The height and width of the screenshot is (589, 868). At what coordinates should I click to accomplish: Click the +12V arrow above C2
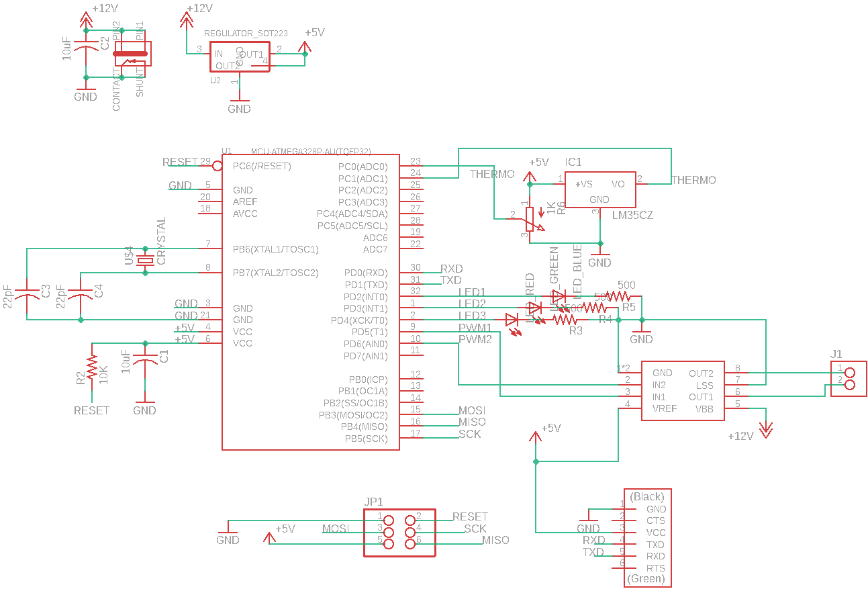[x=86, y=18]
